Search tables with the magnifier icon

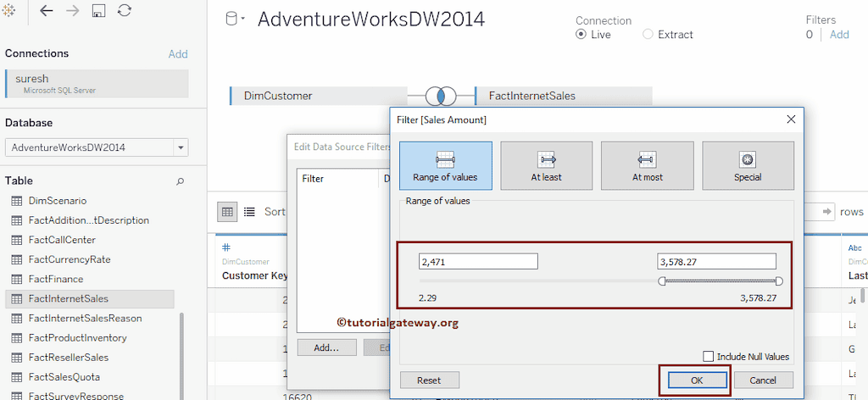180,181
